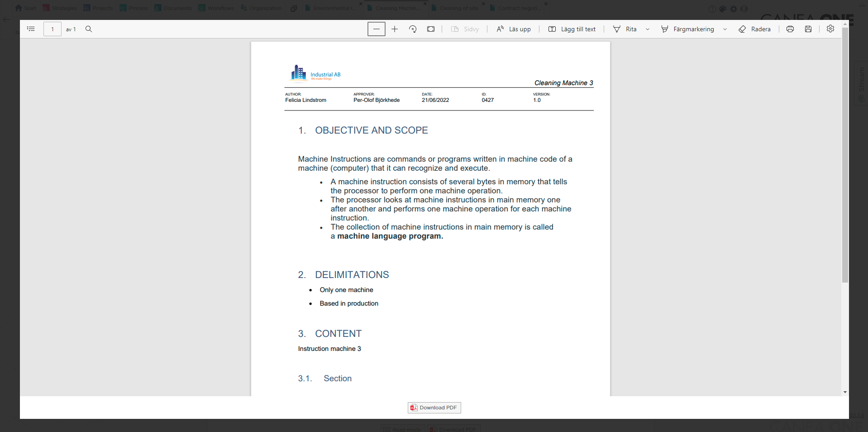This screenshot has height=432, width=868.
Task: Click inside the page number field
Action: point(52,29)
